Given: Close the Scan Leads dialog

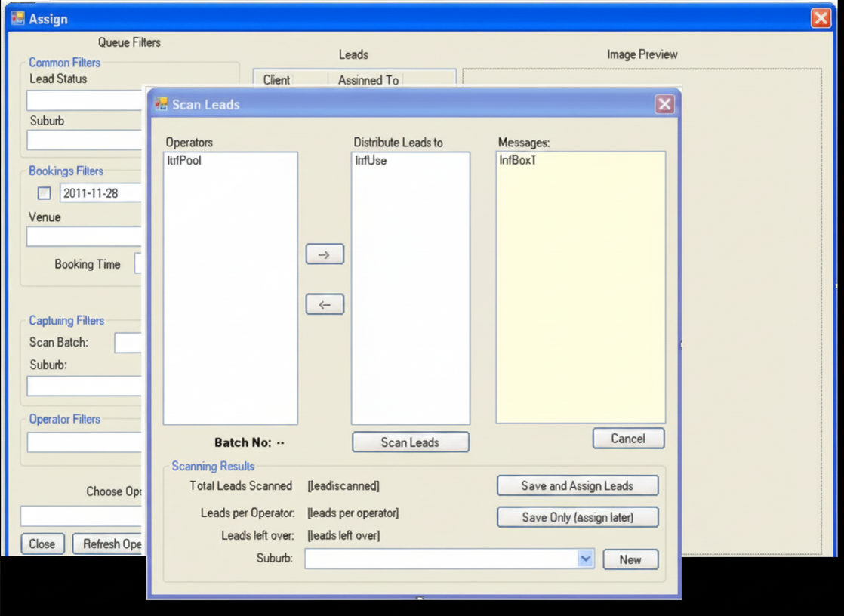Looking at the screenshot, I should (x=664, y=104).
